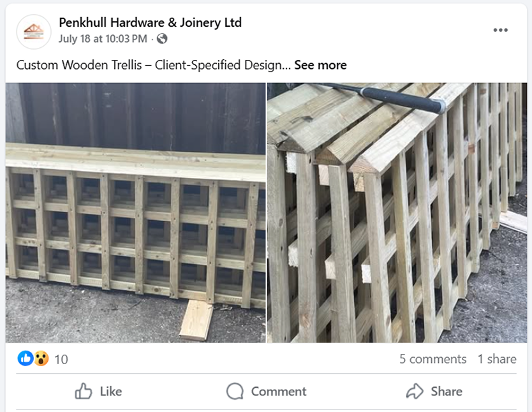
Task: Open Penkhull Hardware & Joinery profile picture
Action: tap(34, 31)
